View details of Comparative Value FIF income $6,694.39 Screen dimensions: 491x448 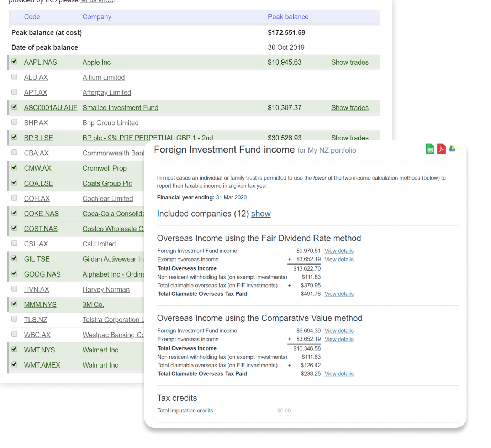[x=339, y=331]
